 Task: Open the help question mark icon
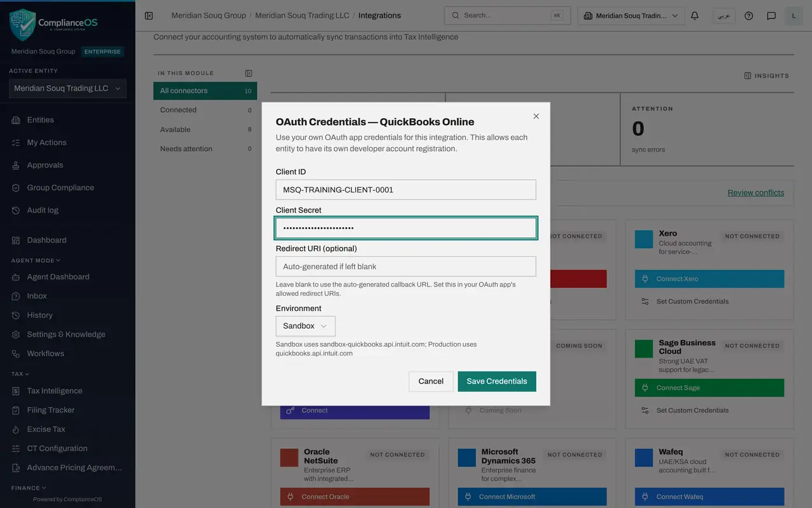coord(749,16)
